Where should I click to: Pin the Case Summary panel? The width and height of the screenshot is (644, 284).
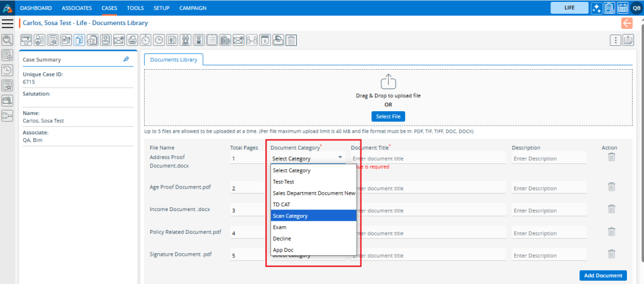click(126, 59)
